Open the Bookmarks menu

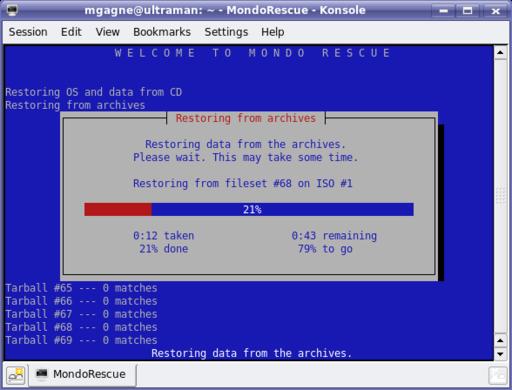(x=162, y=32)
